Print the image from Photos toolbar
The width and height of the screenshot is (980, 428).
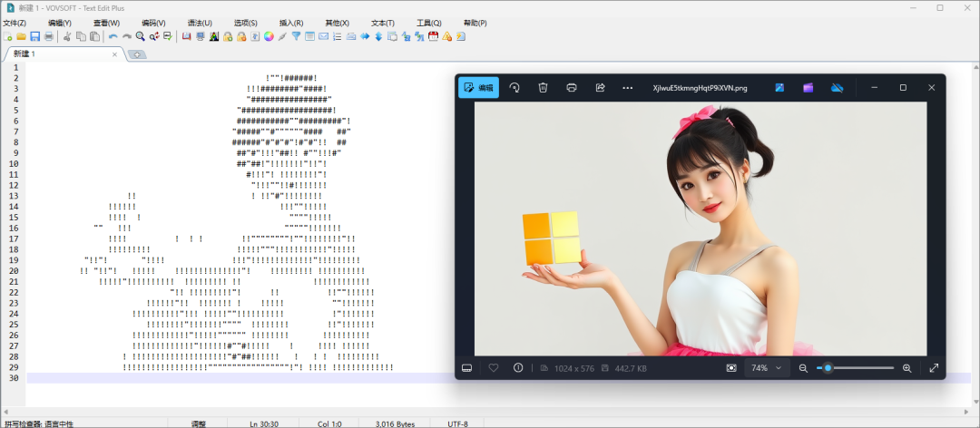click(x=572, y=87)
